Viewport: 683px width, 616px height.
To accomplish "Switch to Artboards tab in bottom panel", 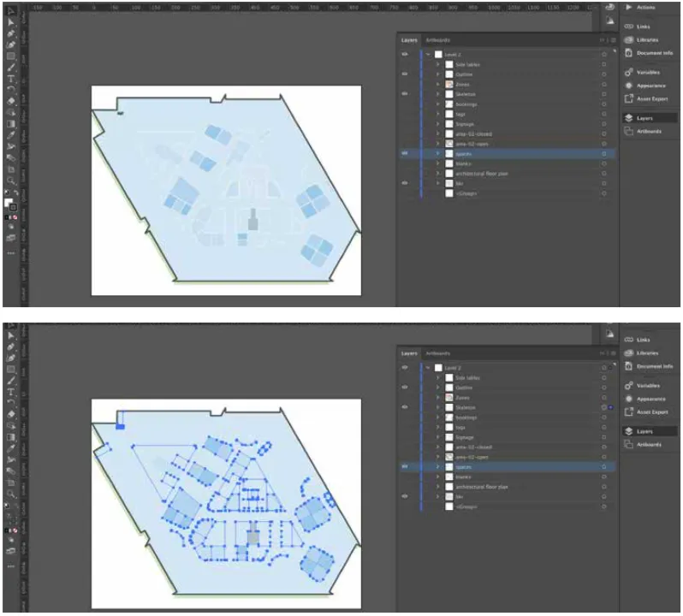I will pos(437,352).
